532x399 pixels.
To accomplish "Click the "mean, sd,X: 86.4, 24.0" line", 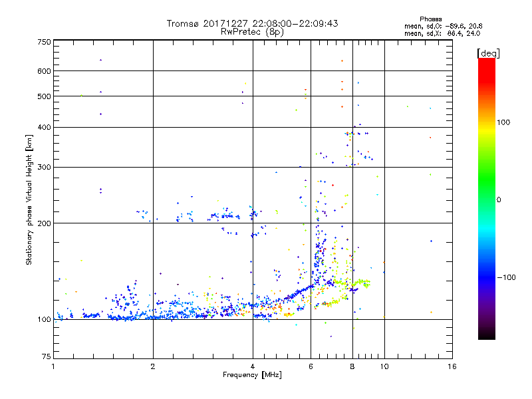I will (442, 33).
